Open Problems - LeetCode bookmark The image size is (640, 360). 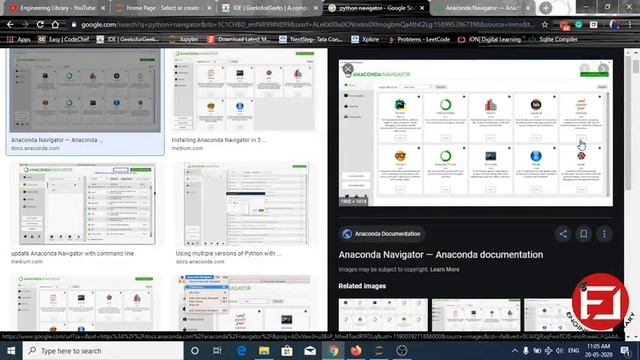click(x=419, y=39)
